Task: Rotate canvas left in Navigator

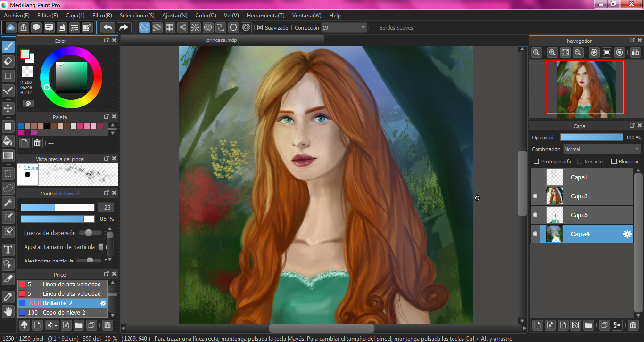Action: [x=594, y=53]
